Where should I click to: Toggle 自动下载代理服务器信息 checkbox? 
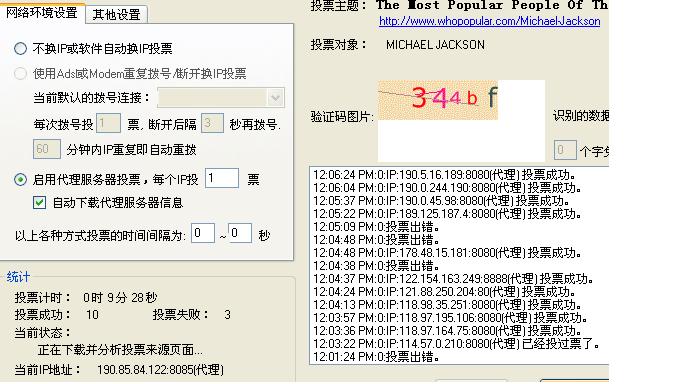click(39, 202)
